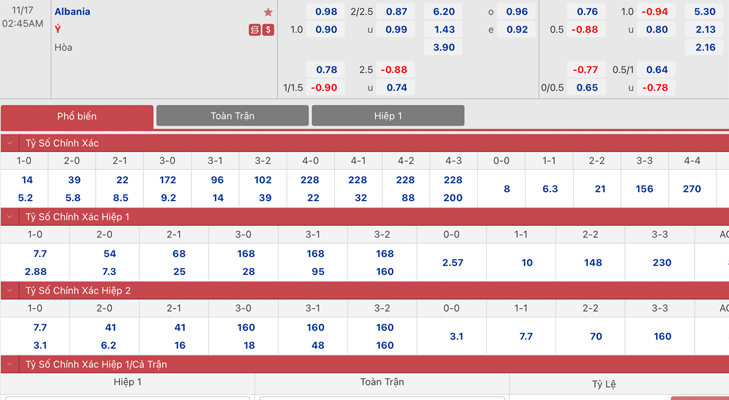The image size is (729, 400).
Task: Bet second-half 2-0 at odds 6.2
Action: tap(108, 346)
